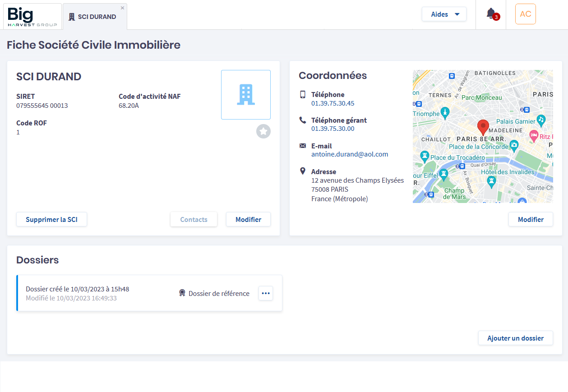This screenshot has width=568, height=392.
Task: Click Ajouter un dossier button
Action: click(516, 338)
